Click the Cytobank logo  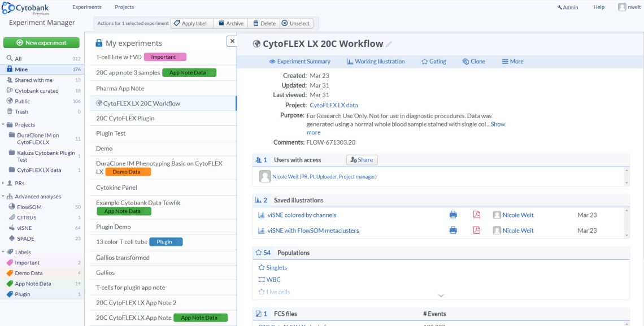(25, 8)
